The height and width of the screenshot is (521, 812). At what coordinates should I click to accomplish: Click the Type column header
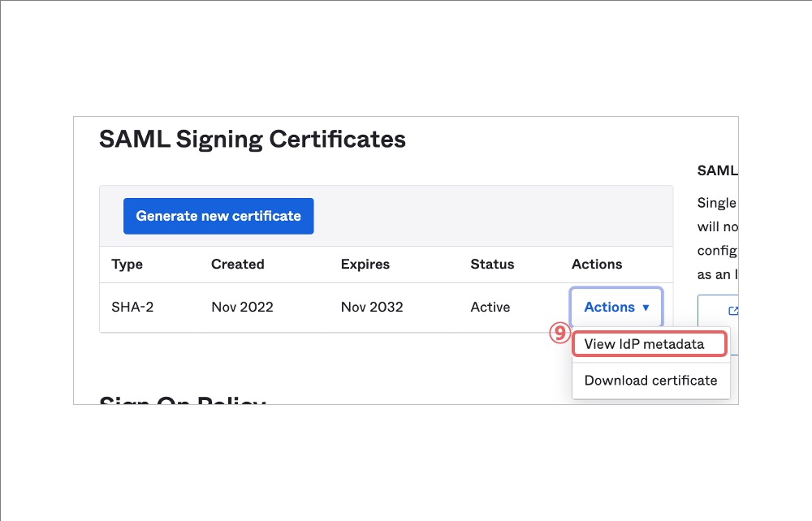(127, 264)
